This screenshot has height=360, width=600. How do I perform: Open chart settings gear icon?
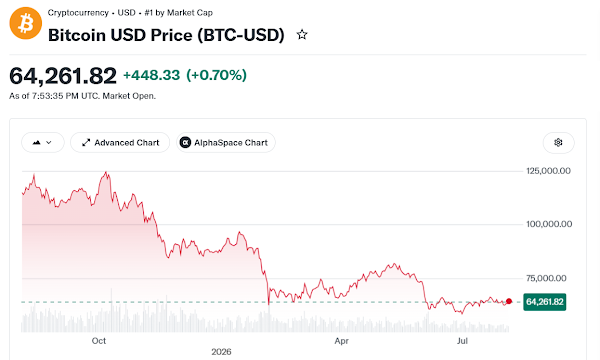click(558, 143)
